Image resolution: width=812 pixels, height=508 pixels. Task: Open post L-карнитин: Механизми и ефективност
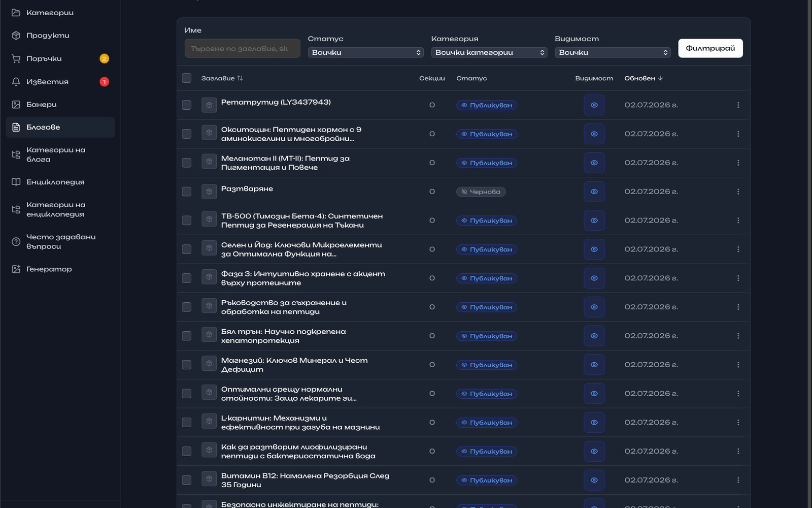point(300,422)
